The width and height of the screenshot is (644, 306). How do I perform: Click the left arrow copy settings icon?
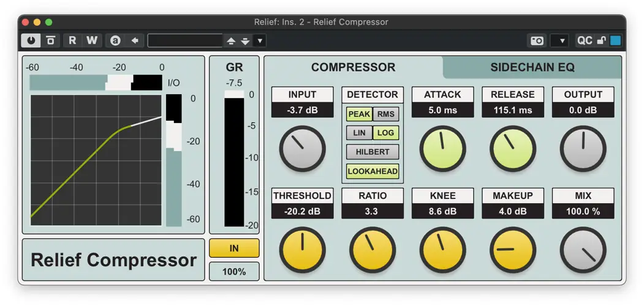(135, 40)
